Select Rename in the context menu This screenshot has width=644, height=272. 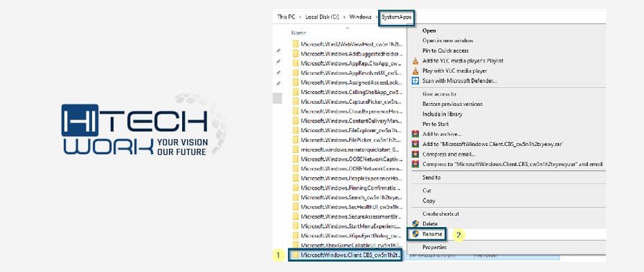(432, 234)
